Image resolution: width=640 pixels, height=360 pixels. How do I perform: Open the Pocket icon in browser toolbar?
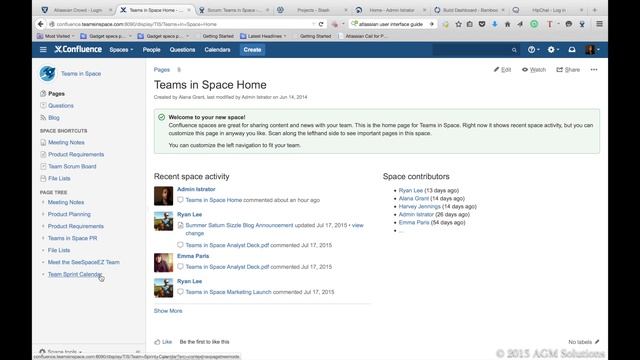pos(482,24)
